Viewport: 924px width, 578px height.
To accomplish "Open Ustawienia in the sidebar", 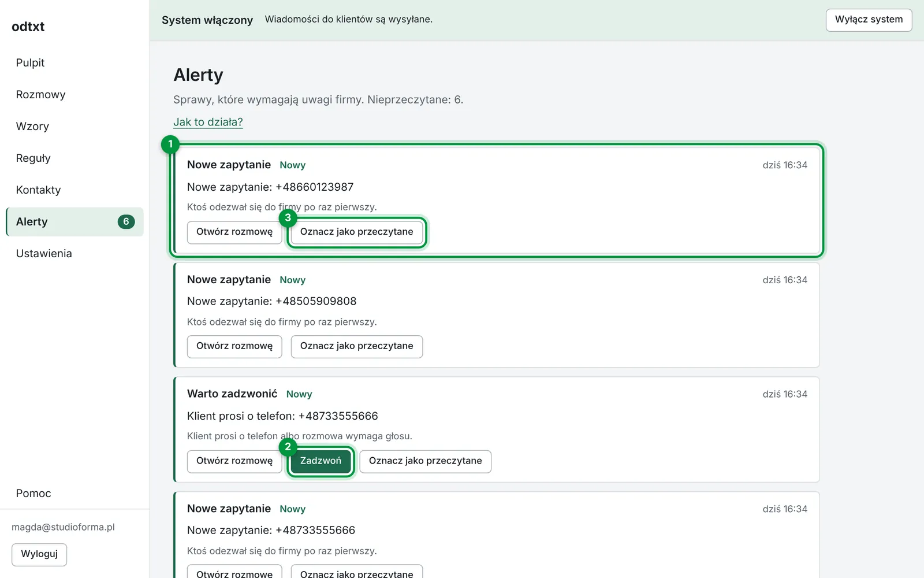I will click(x=74, y=253).
